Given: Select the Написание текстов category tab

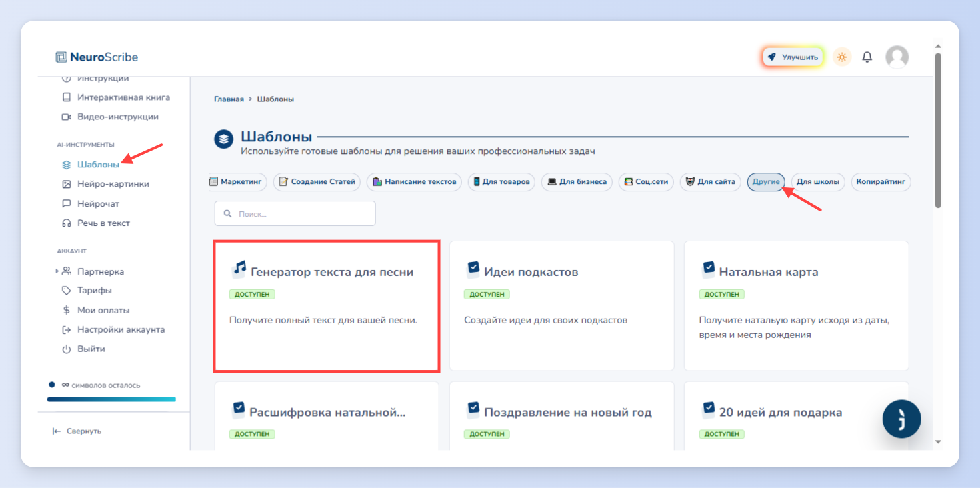Looking at the screenshot, I should [x=414, y=182].
